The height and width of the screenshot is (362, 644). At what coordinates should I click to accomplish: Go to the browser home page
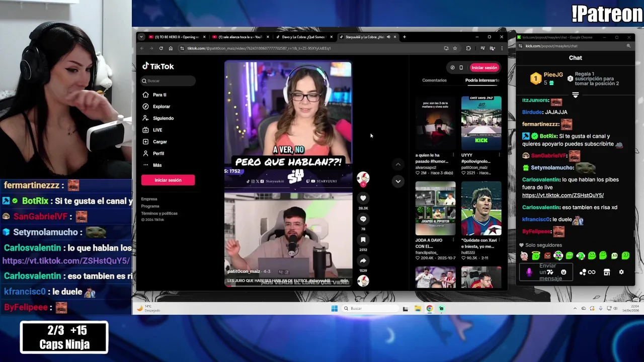coord(171,48)
